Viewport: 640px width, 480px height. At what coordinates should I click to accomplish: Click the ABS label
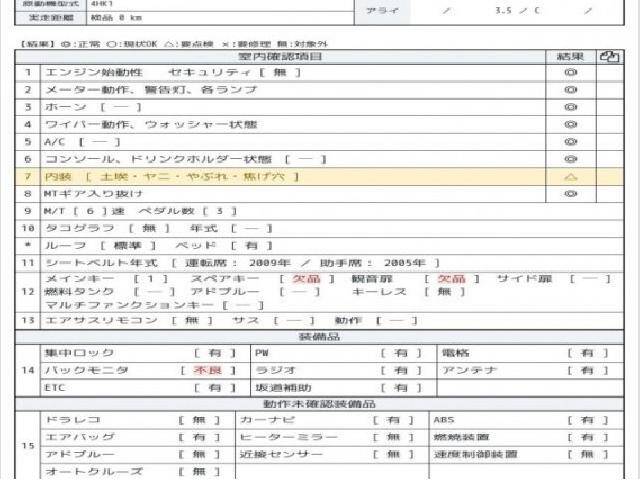[x=444, y=420]
